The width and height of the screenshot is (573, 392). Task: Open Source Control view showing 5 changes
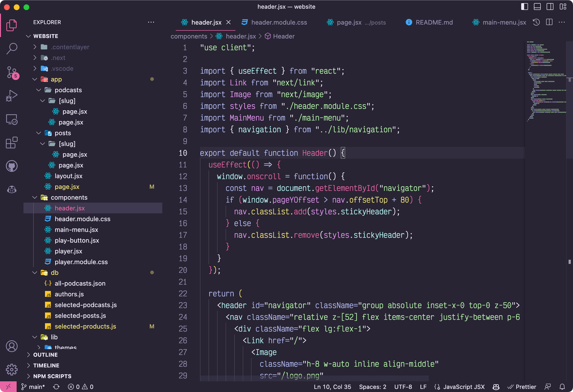click(11, 72)
